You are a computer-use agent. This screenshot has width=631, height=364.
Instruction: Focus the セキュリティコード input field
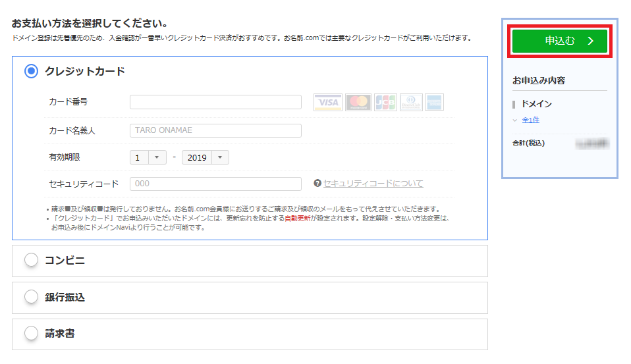pos(215,184)
